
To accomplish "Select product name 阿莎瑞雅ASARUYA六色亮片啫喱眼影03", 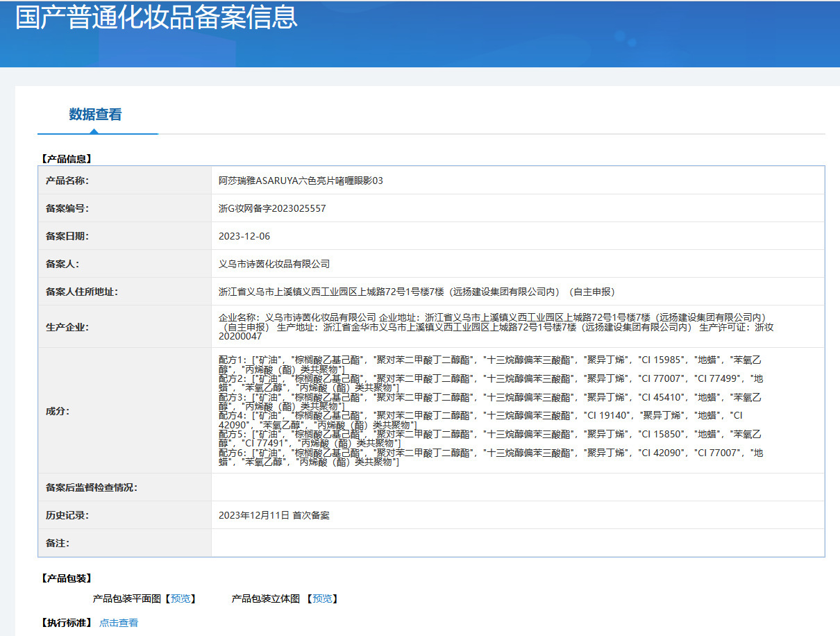I will tap(301, 181).
